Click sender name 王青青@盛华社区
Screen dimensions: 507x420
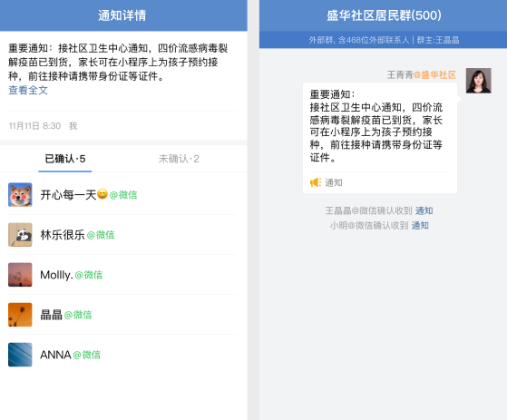pos(422,75)
